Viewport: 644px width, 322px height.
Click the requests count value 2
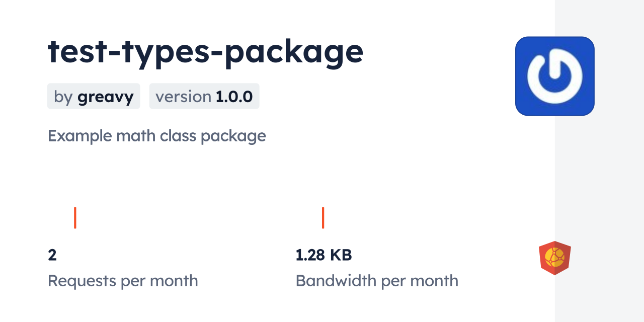(x=52, y=255)
